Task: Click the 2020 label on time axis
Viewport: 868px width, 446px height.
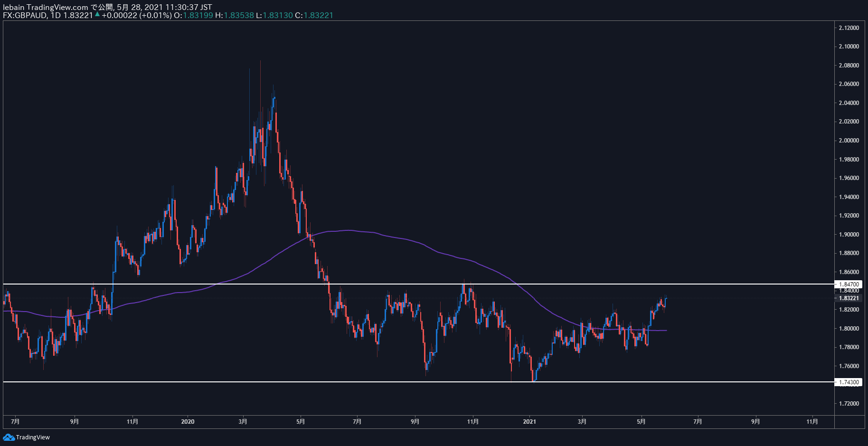Action: (x=188, y=421)
